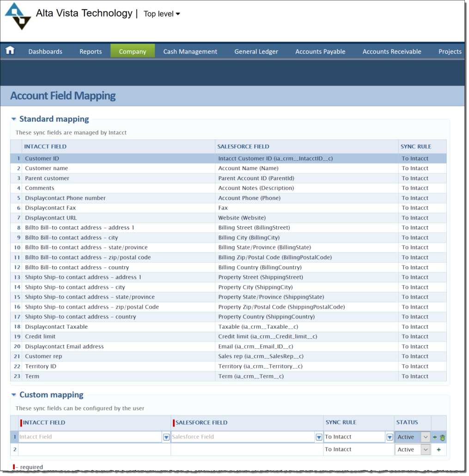Image resolution: width=469 pixels, height=476 pixels.
Task: Open the Accounts Receivable menu
Action: [391, 51]
